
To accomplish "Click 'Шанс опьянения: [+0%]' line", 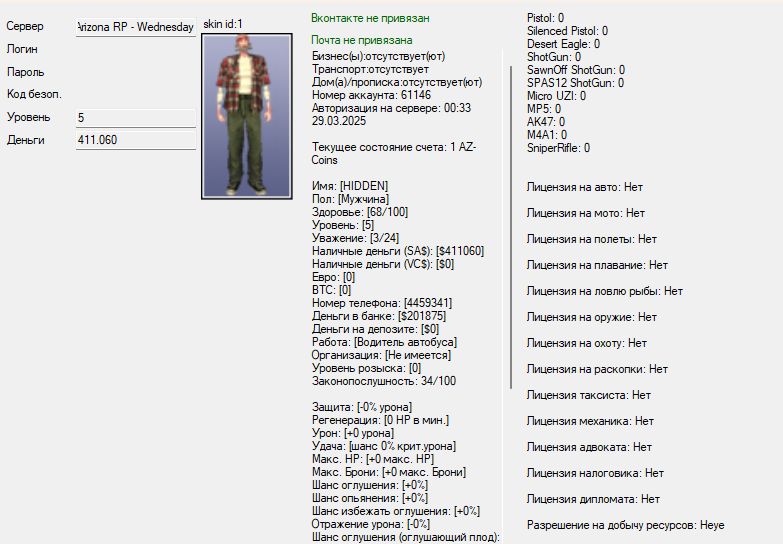I will (x=370, y=498).
